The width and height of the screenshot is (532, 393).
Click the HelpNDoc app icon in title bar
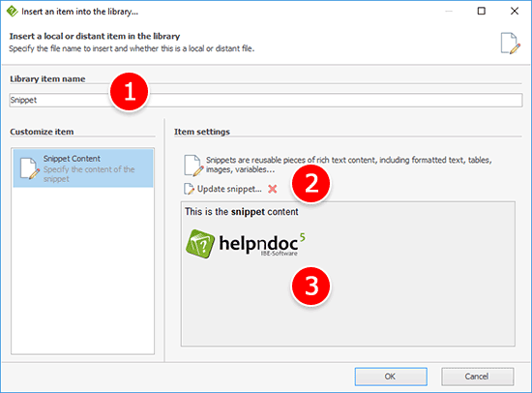12,12
